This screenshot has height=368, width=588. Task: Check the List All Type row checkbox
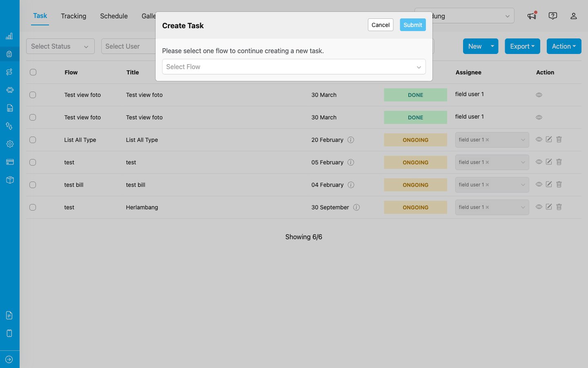coord(33,140)
